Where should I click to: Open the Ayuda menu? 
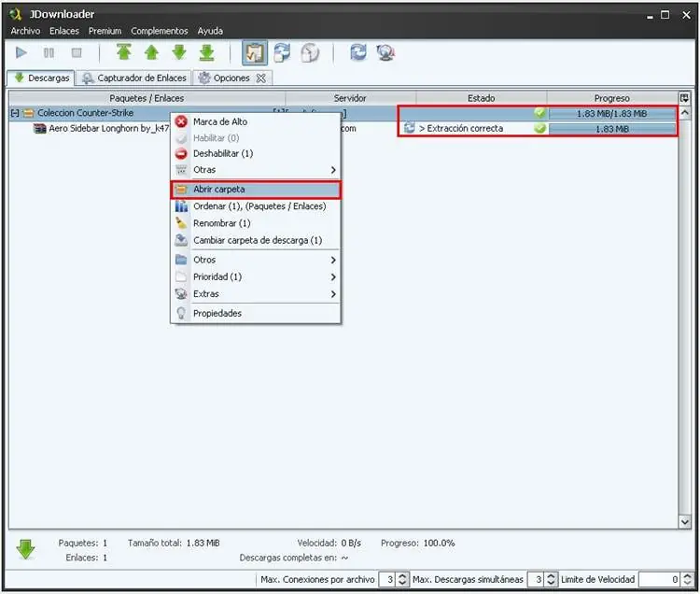(210, 31)
